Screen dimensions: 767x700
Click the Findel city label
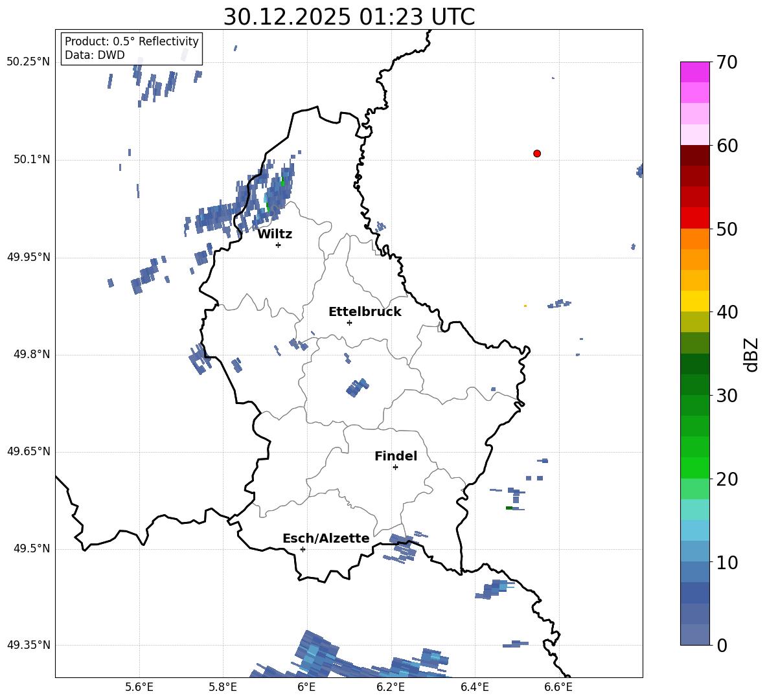pos(396,456)
